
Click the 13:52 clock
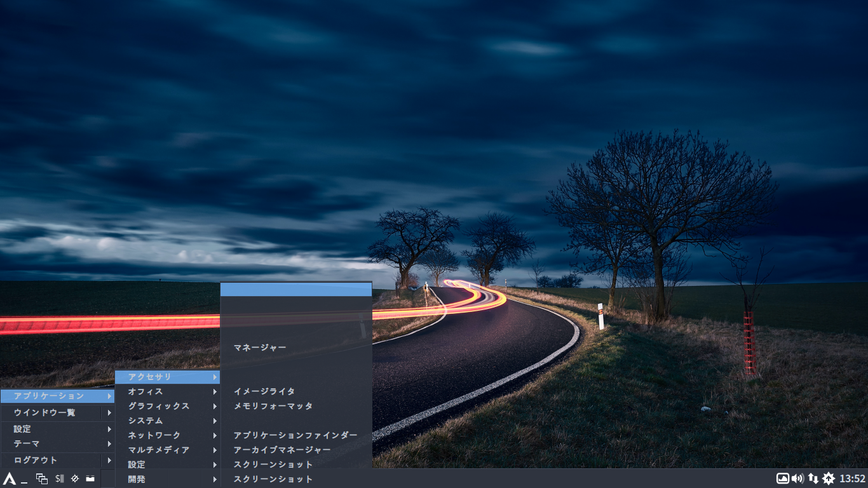pos(852,478)
